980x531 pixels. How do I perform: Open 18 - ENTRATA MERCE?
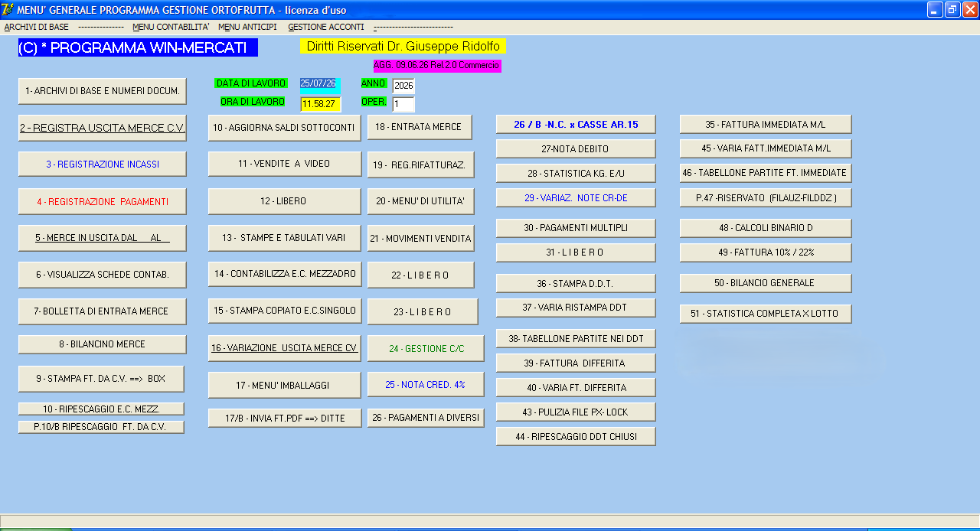tap(420, 127)
